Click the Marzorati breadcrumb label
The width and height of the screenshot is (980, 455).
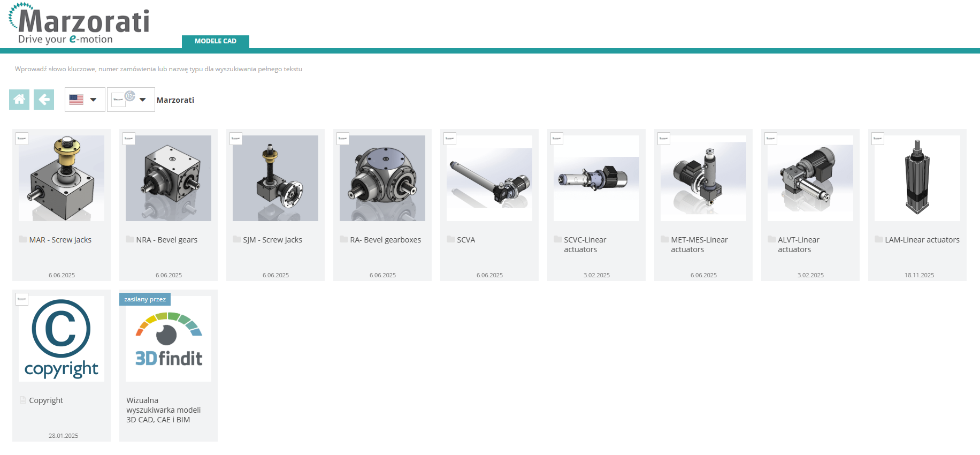175,100
